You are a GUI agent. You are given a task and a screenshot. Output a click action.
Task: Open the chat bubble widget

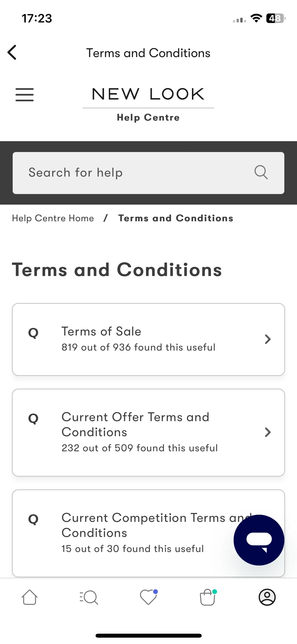(259, 540)
